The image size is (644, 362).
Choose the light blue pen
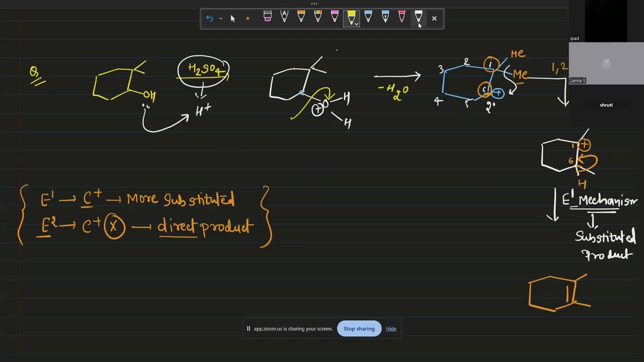[368, 17]
